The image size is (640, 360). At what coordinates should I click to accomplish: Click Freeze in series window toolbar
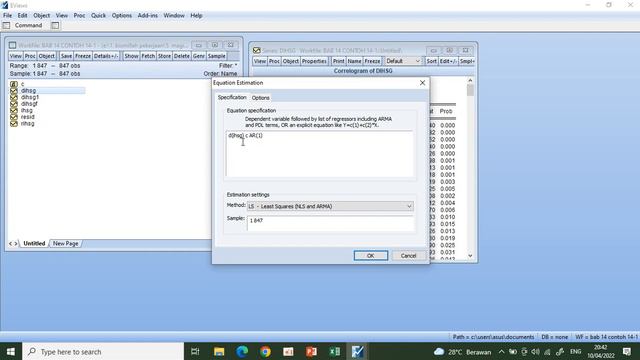[372, 61]
